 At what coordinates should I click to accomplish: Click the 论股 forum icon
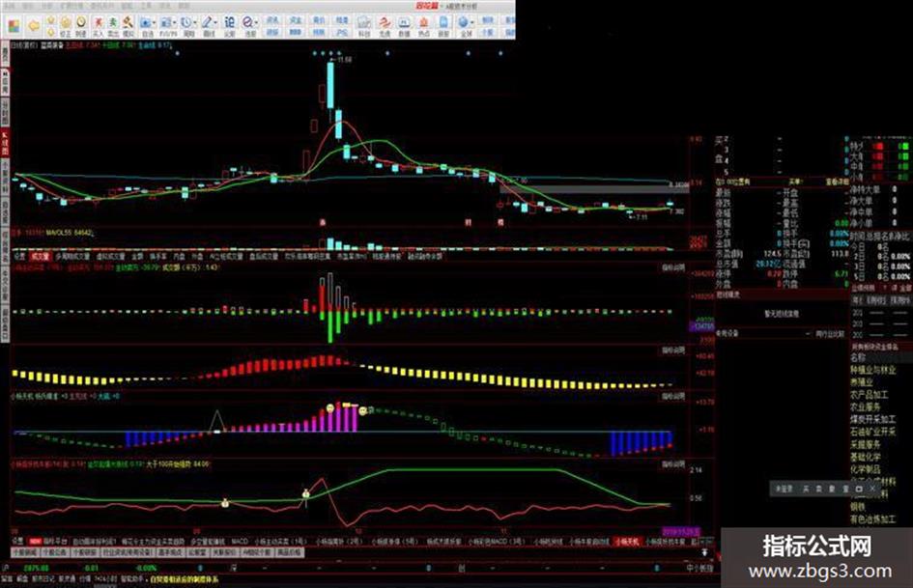tap(229, 26)
